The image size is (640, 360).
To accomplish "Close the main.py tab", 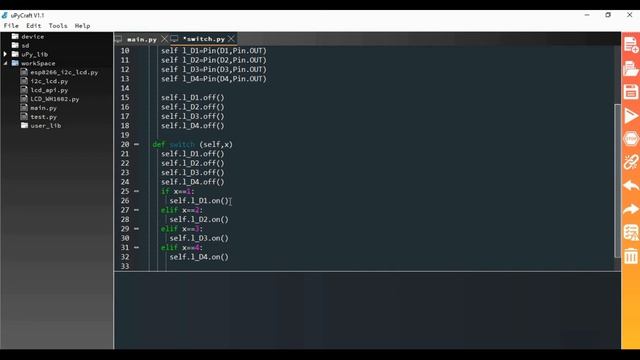I will pos(164,39).
